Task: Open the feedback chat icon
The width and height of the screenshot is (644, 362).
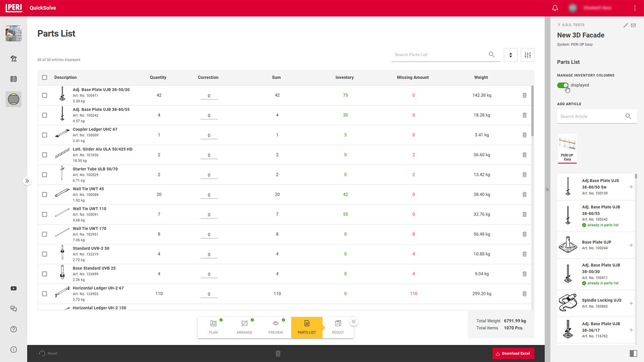Action: tap(13, 309)
